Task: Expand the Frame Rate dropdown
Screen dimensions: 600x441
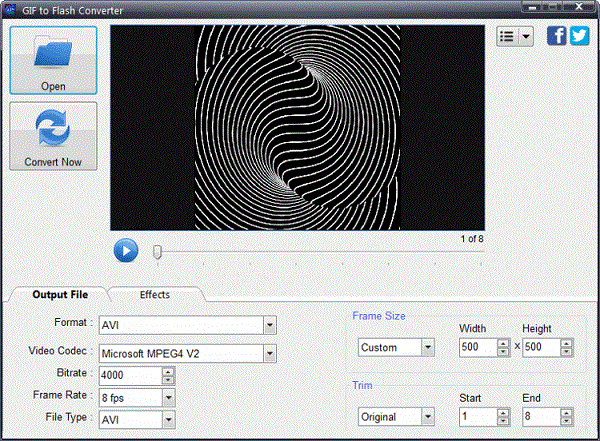Action: pyautogui.click(x=167, y=397)
